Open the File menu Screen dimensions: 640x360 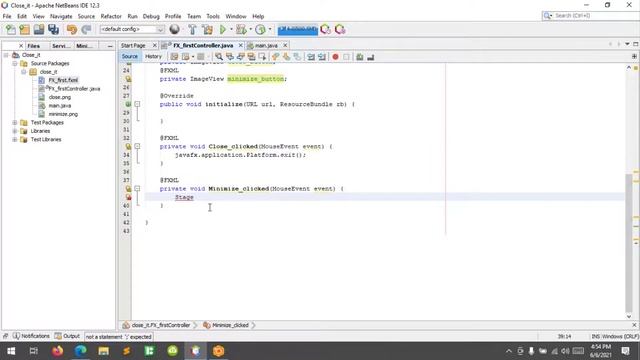pyautogui.click(x=7, y=16)
